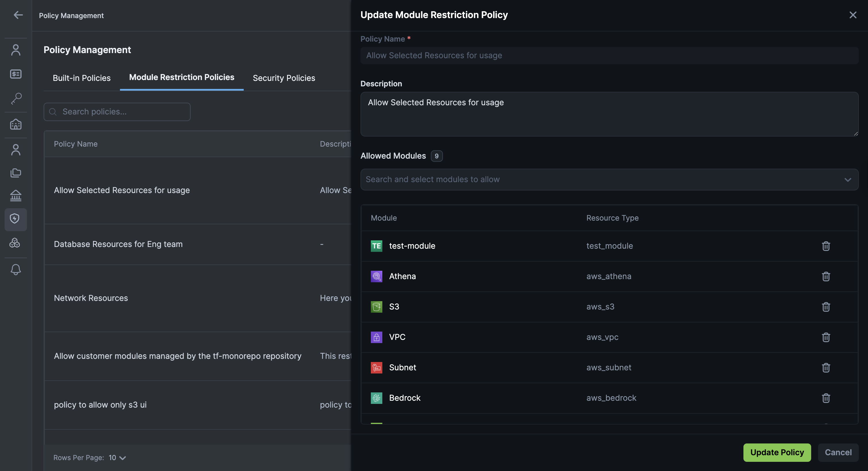Remove Athena module using trash icon

826,277
